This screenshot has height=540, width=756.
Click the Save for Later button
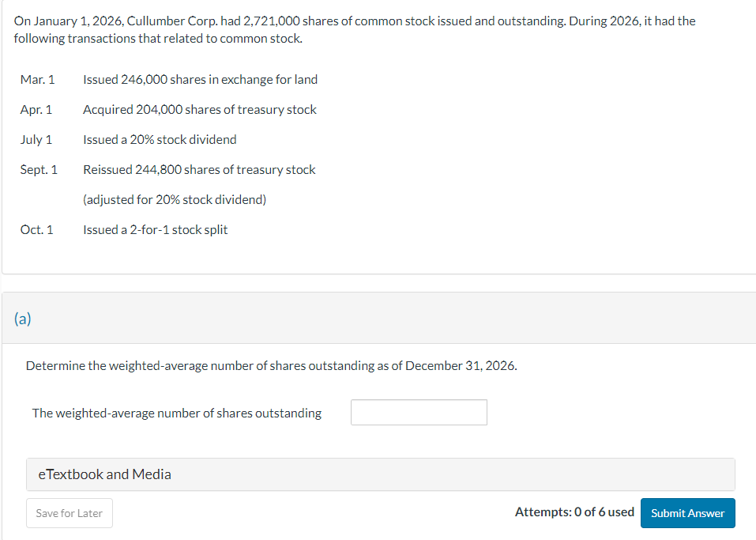(69, 512)
